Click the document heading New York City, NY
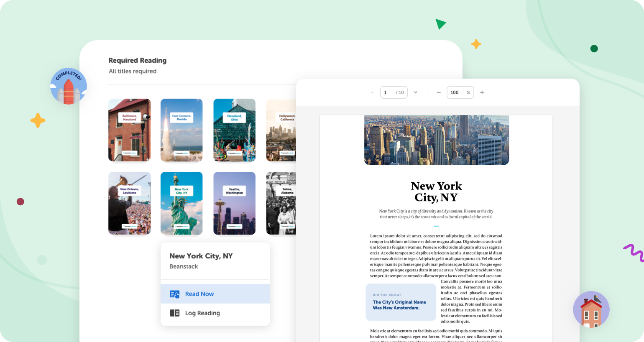The width and height of the screenshot is (644, 342). 436,191
